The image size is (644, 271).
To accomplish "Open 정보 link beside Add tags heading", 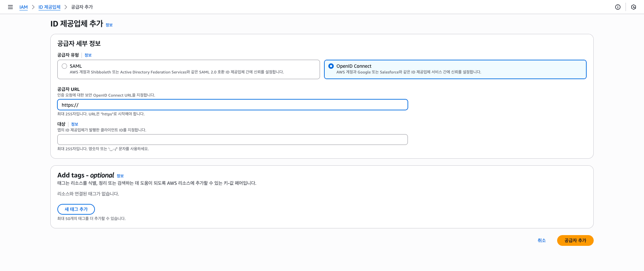I will tap(120, 176).
